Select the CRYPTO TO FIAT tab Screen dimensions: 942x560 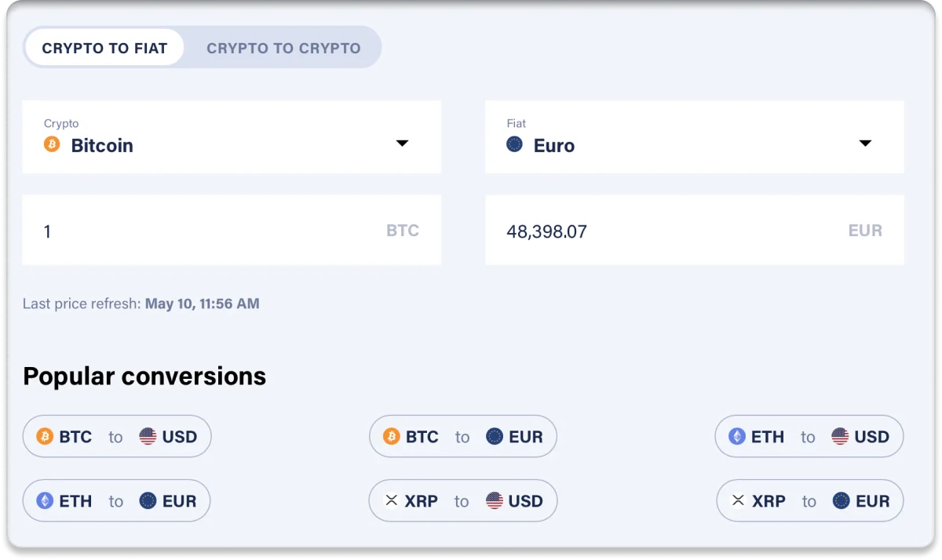coord(104,47)
